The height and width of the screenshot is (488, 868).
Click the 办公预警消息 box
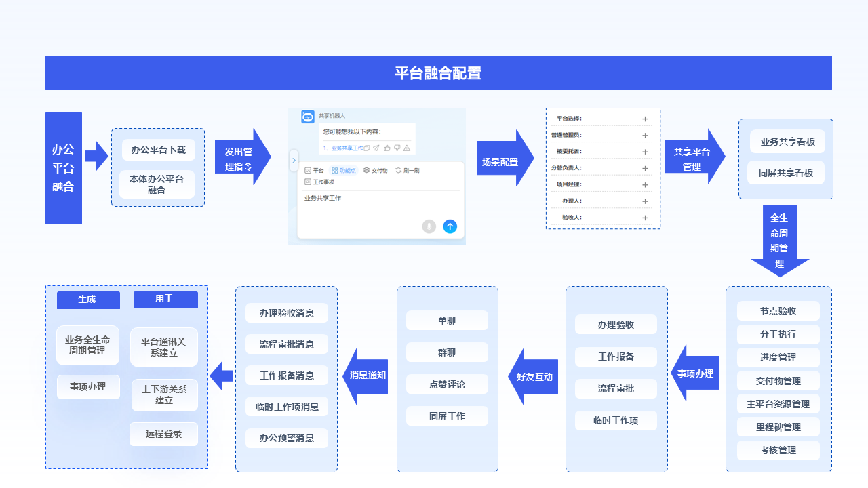287,438
